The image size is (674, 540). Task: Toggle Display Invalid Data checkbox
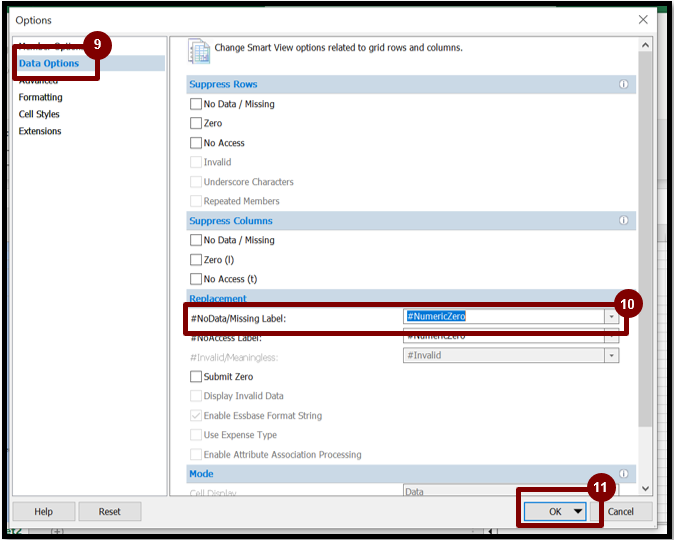196,396
